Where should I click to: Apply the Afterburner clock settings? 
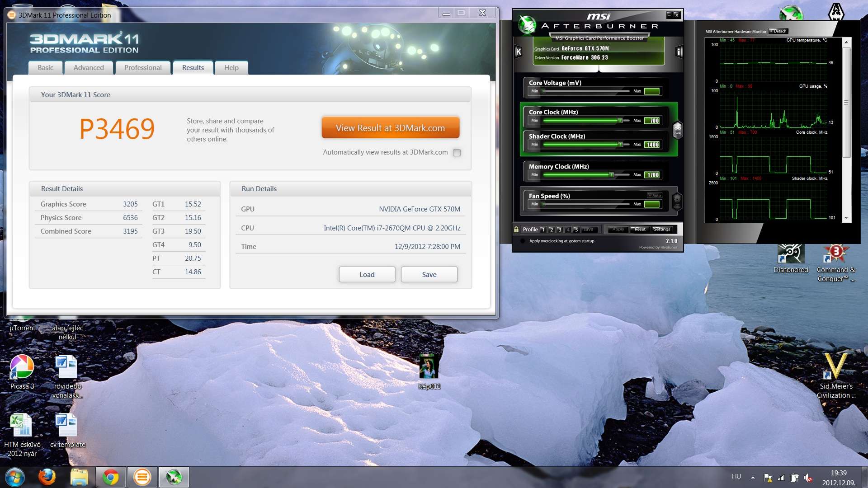tap(618, 230)
